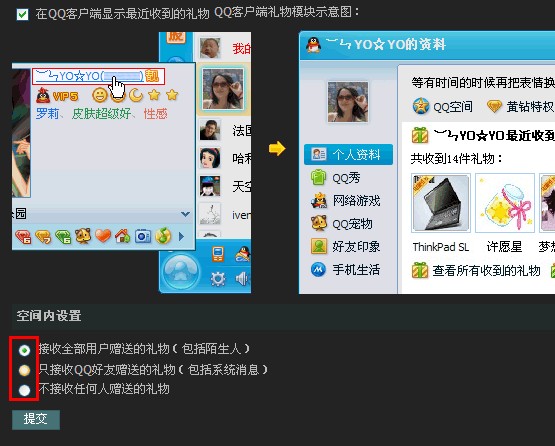Open 手机生活 tab in profile window
555x446 pixels.
346,270
